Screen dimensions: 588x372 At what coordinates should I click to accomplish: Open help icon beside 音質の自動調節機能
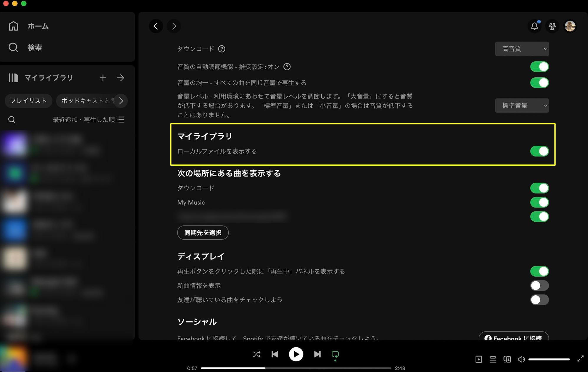click(x=287, y=67)
